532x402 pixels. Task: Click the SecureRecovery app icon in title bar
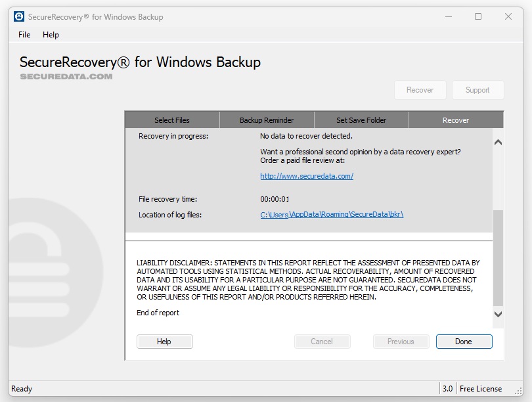[18, 16]
